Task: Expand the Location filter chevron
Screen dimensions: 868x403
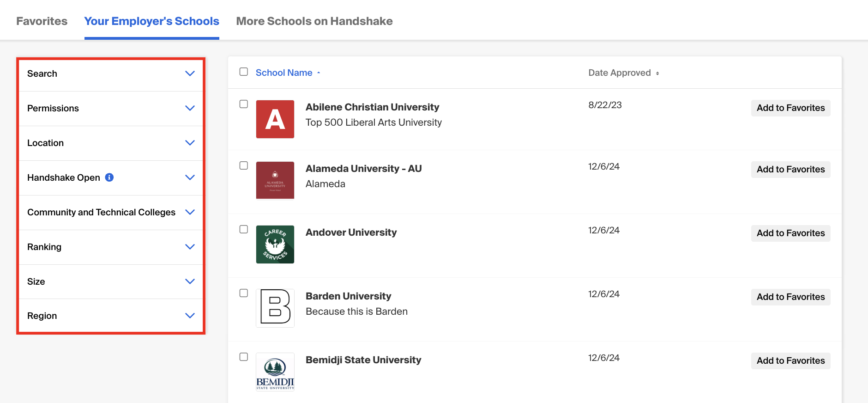Action: (x=190, y=143)
